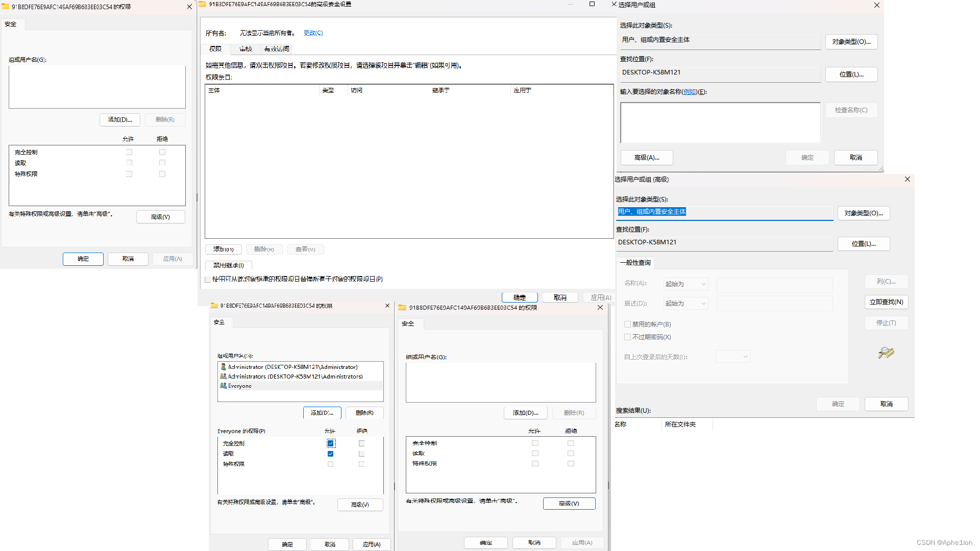
Task: Click the 例如 examples link
Action: (690, 92)
